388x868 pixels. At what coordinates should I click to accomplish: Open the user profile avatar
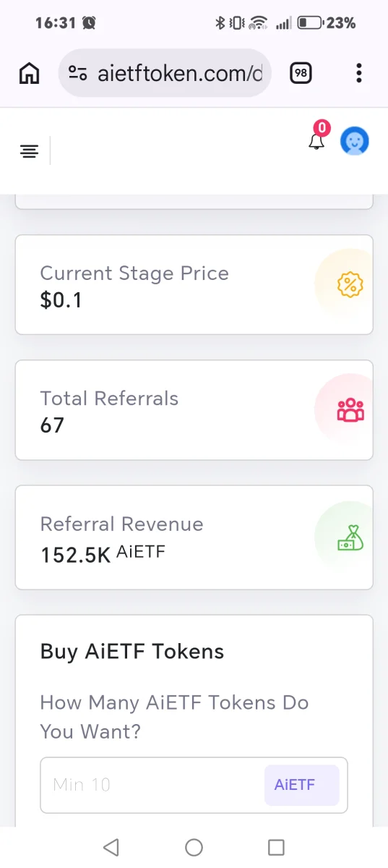click(355, 141)
